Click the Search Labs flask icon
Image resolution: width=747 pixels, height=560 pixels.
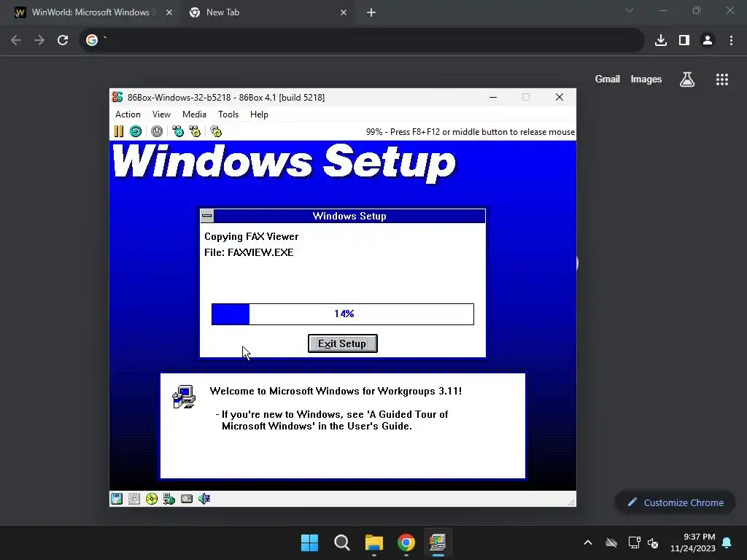(687, 79)
